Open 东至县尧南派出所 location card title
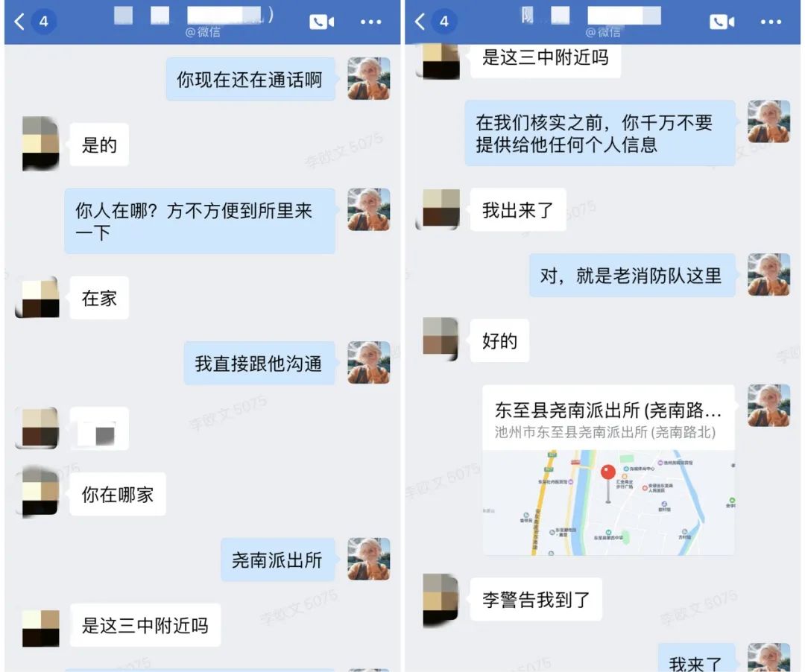This screenshot has width=805, height=672. pos(608,410)
